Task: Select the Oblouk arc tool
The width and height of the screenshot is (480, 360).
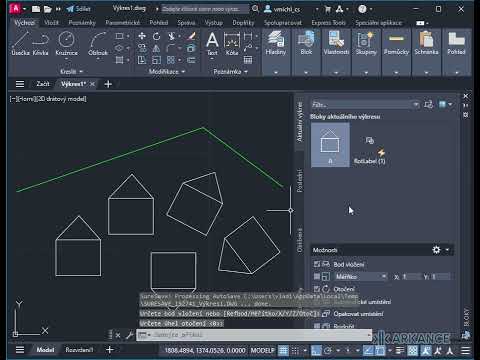Action: pyautogui.click(x=98, y=43)
